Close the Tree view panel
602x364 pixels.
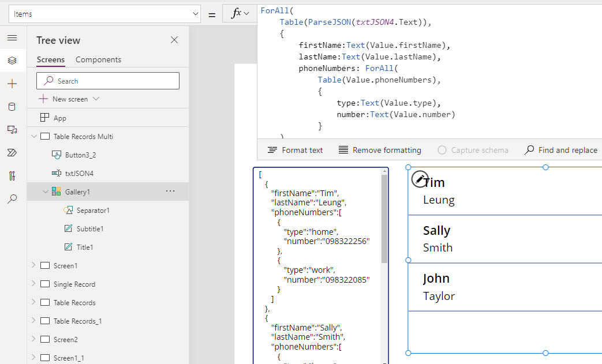[x=174, y=40]
